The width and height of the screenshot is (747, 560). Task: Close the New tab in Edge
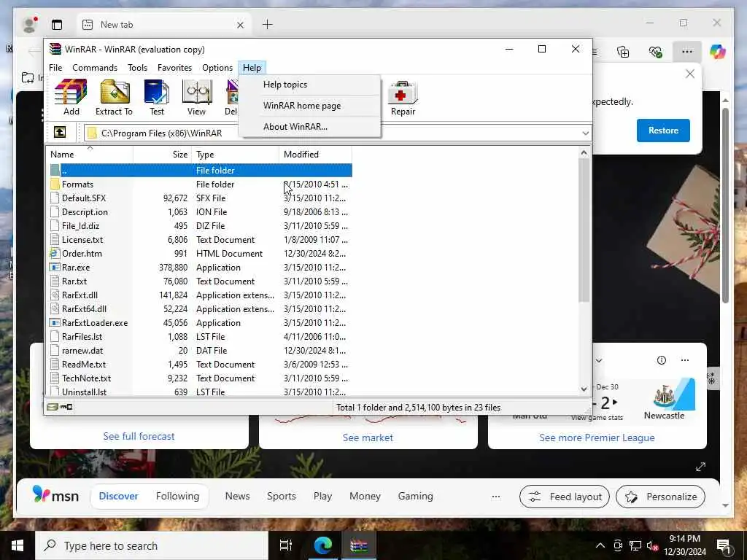point(240,25)
